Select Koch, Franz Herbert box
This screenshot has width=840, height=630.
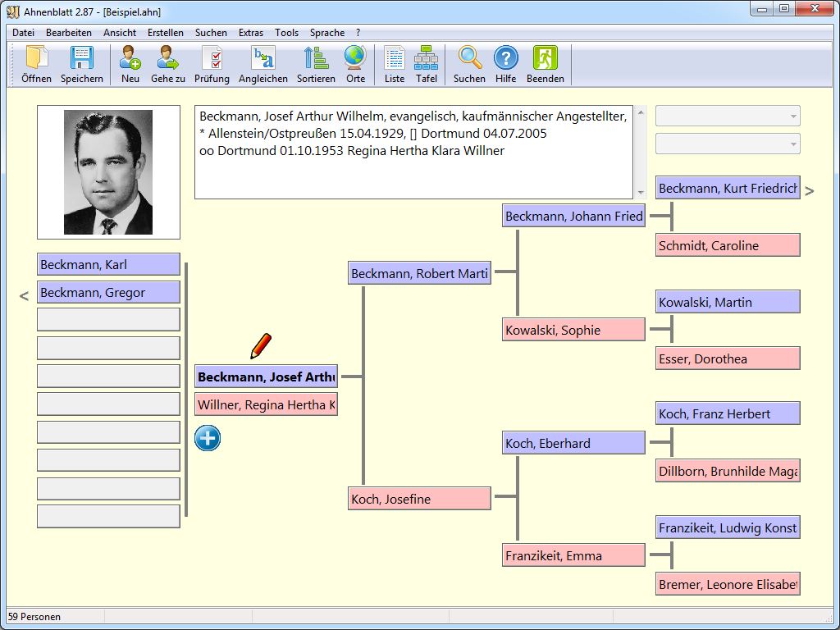tap(728, 413)
